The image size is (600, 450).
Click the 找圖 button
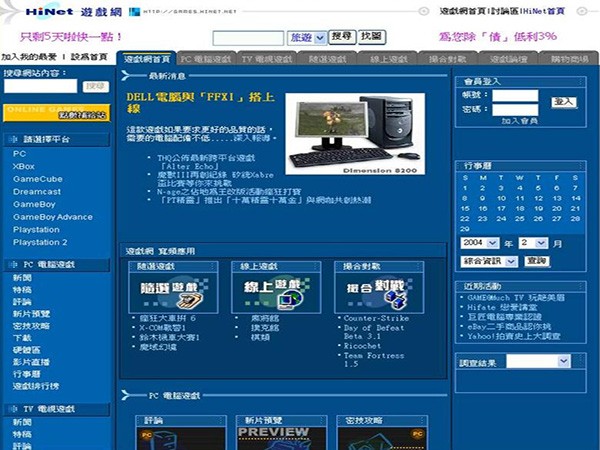point(372,37)
